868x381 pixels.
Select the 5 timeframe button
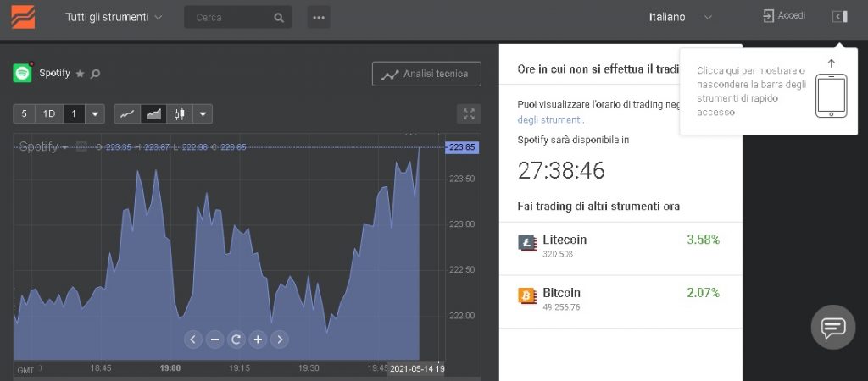pos(24,114)
